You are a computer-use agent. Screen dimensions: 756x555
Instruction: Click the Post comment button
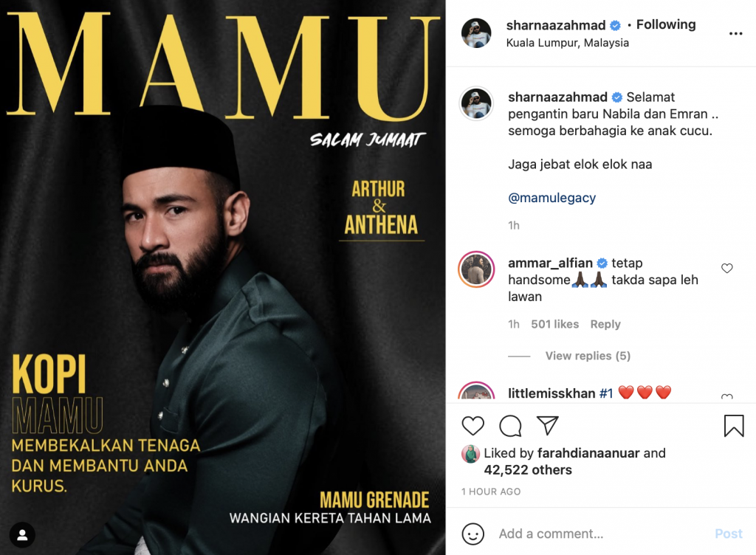click(x=729, y=534)
